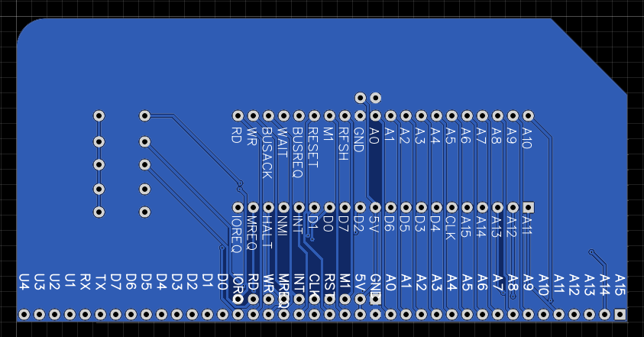Click the pad above the NMI label
Viewport: 644px width, 337px height.
[283, 208]
